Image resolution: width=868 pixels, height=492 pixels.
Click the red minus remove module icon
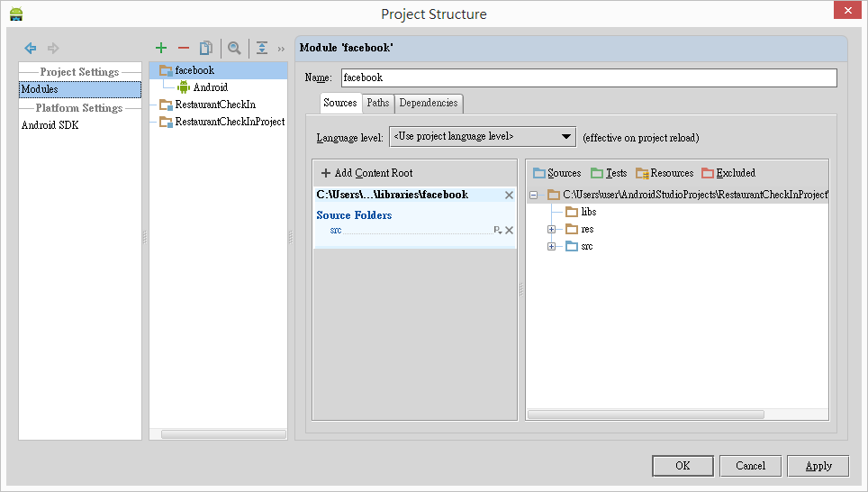click(x=184, y=48)
